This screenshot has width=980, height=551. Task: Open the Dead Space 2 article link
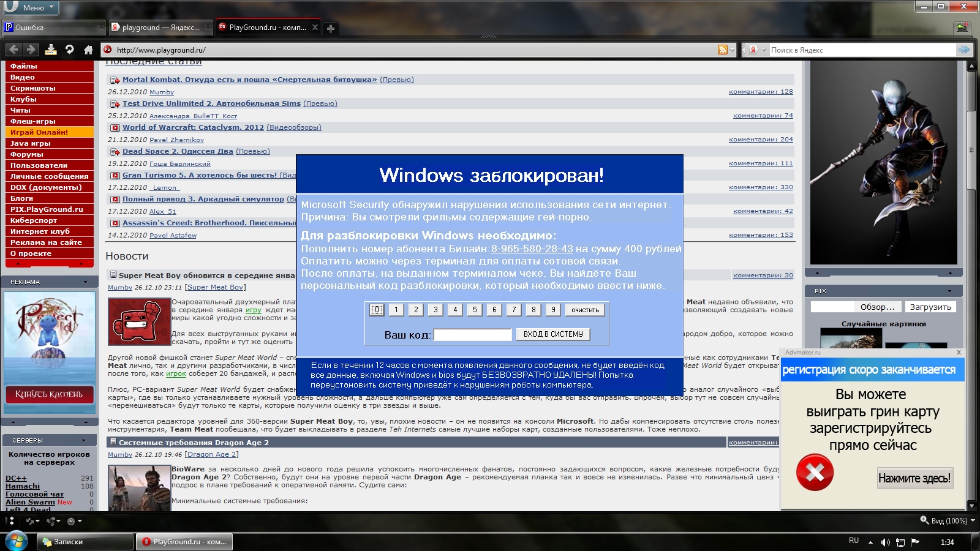[178, 151]
